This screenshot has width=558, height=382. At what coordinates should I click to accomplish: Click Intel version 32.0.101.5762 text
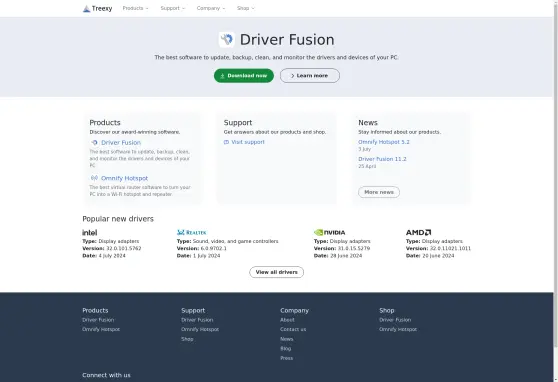click(112, 248)
